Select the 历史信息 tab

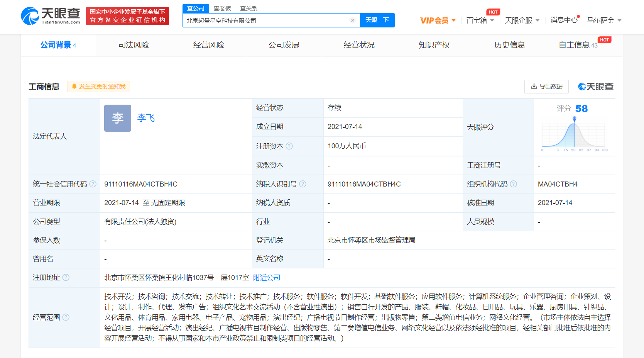510,45
